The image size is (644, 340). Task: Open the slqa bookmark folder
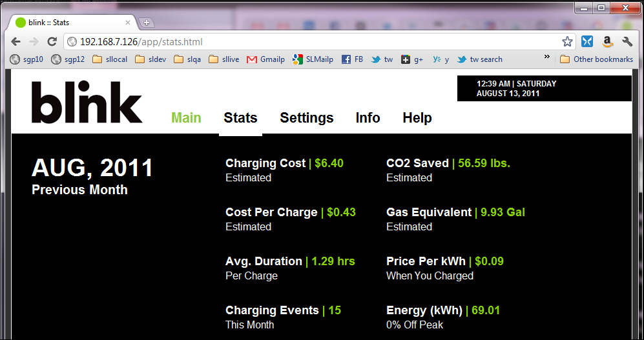click(187, 59)
